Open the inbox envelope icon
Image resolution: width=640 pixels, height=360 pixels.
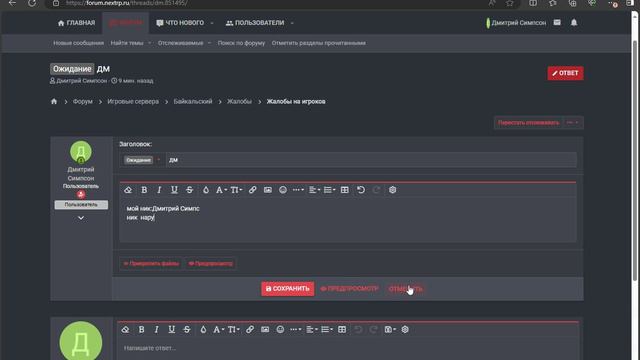557,22
